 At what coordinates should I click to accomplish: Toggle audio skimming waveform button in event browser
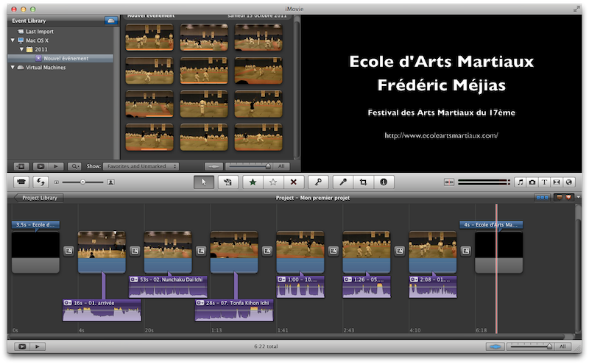(214, 166)
